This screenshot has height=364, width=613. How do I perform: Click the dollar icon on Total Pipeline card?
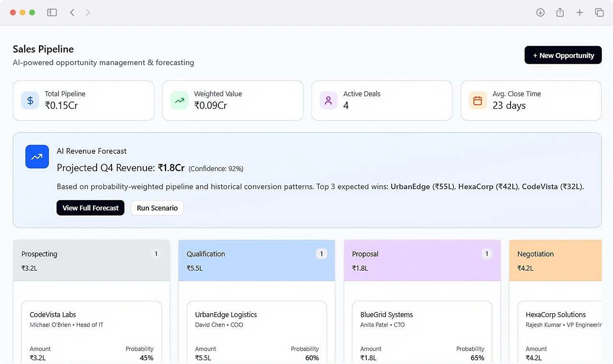click(x=30, y=101)
